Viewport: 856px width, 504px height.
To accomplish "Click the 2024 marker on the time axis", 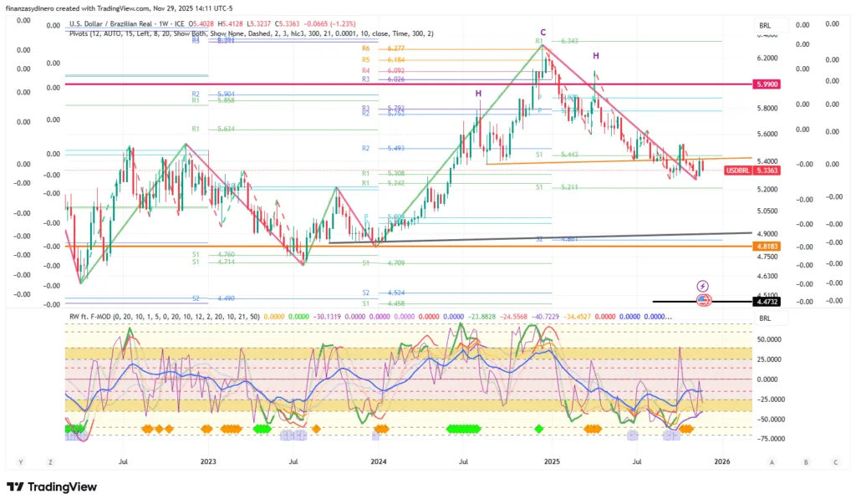I will (379, 461).
